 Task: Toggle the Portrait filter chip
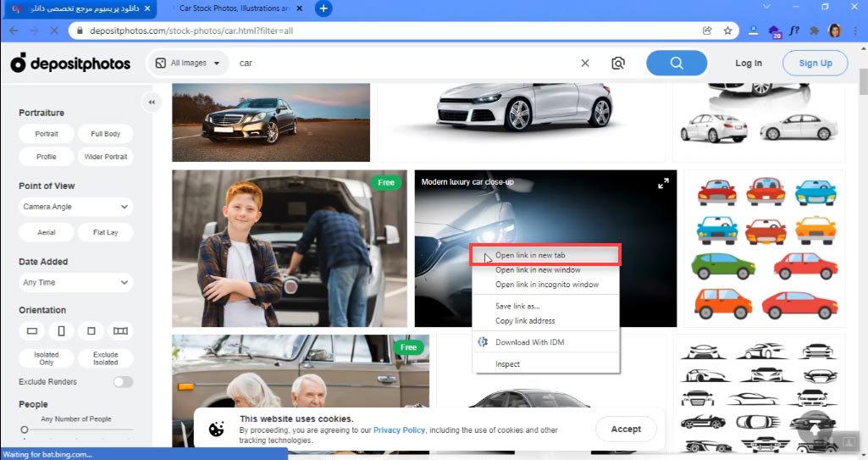click(x=47, y=134)
